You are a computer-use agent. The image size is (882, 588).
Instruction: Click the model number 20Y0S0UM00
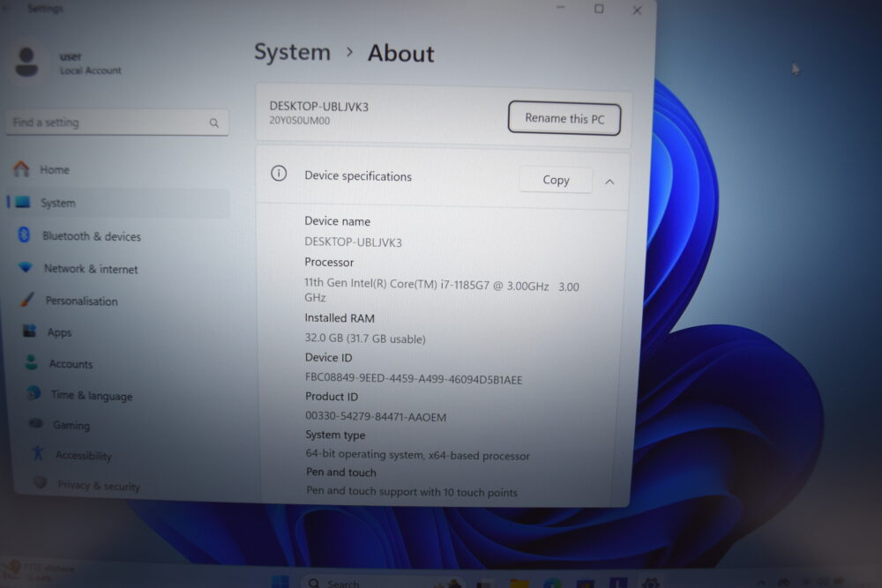coord(299,120)
